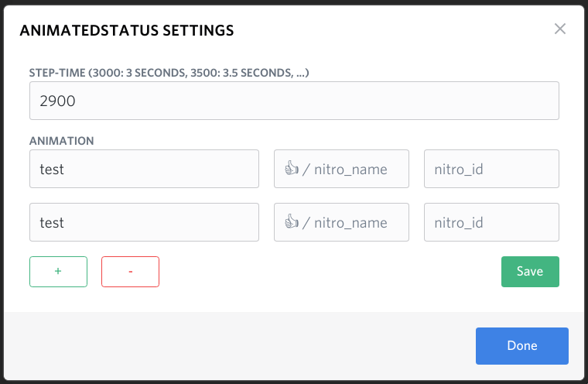Click the nitro_id placeholder in bottom row
Screen dimensions: 588x384
(459, 223)
